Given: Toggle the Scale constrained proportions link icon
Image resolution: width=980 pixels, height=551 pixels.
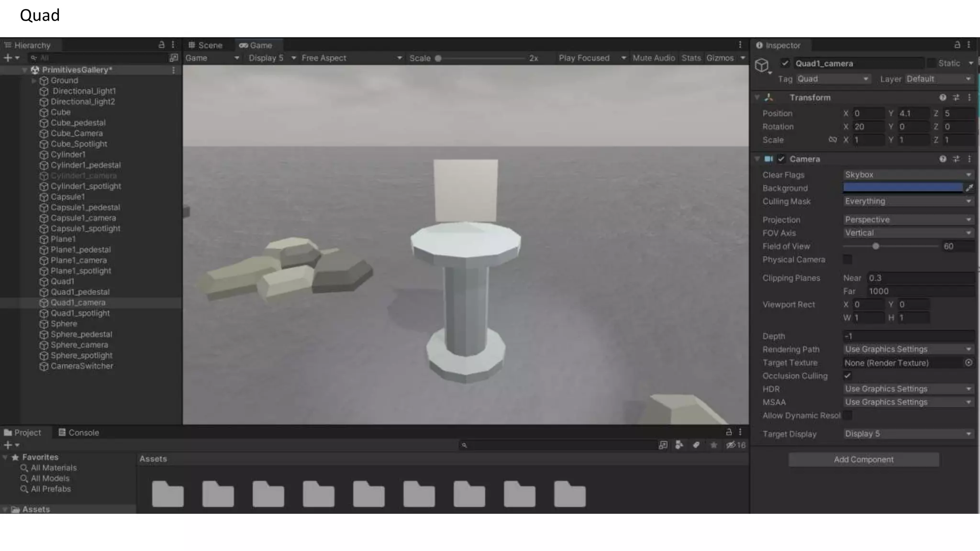Looking at the screenshot, I should (833, 140).
